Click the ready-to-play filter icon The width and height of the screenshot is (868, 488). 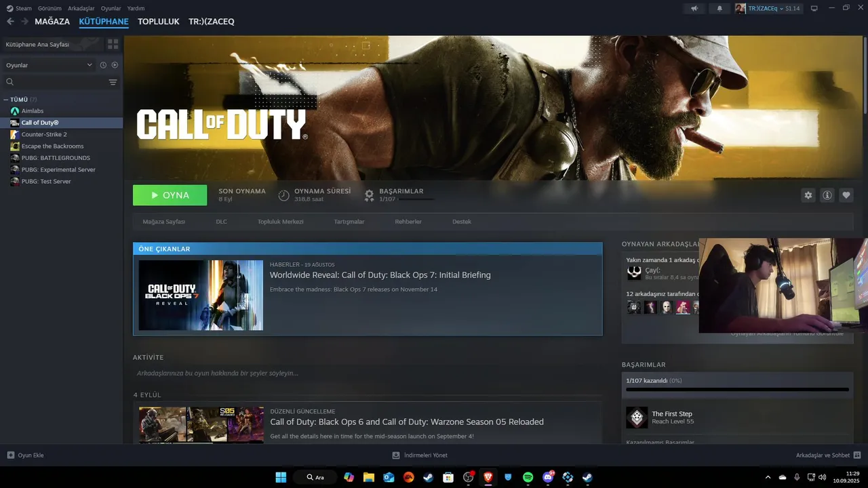point(115,65)
